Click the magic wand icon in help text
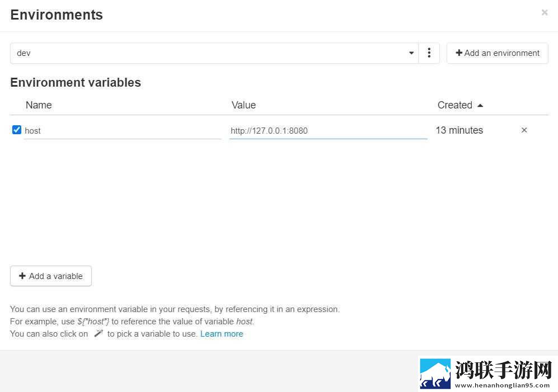This screenshot has height=392, width=558. pyautogui.click(x=98, y=334)
